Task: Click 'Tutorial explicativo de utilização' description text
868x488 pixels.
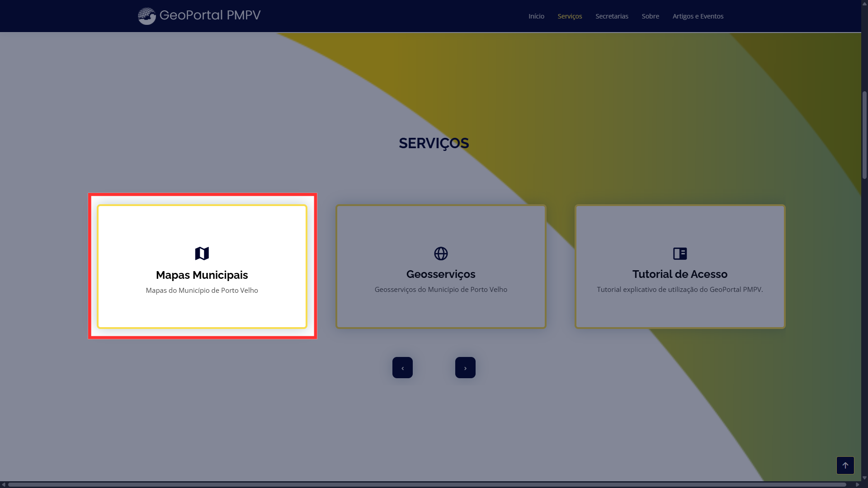Action: click(680, 290)
